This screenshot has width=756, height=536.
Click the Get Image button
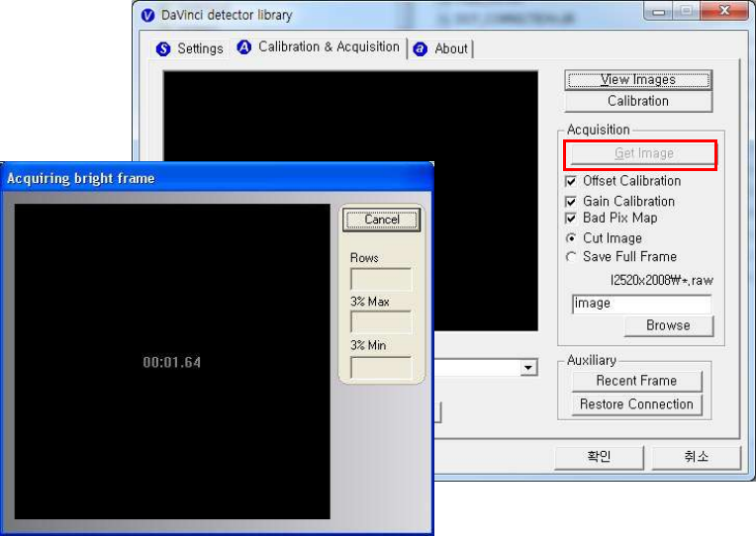(643, 153)
